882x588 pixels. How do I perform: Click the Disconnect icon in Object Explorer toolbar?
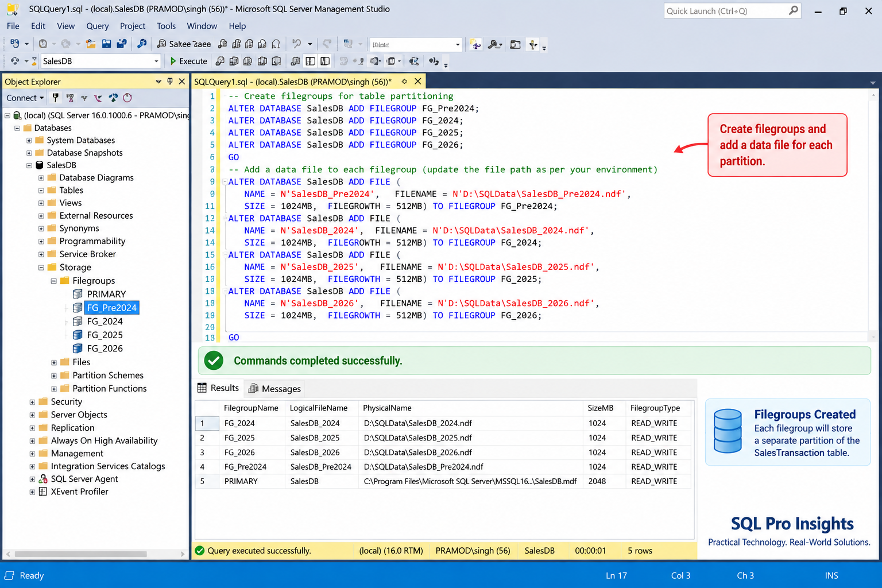(69, 98)
